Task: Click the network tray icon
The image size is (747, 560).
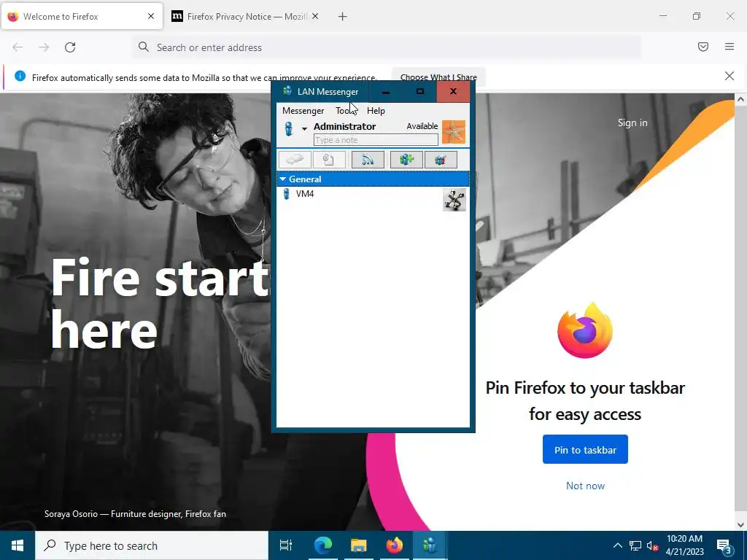Action: pyautogui.click(x=635, y=545)
